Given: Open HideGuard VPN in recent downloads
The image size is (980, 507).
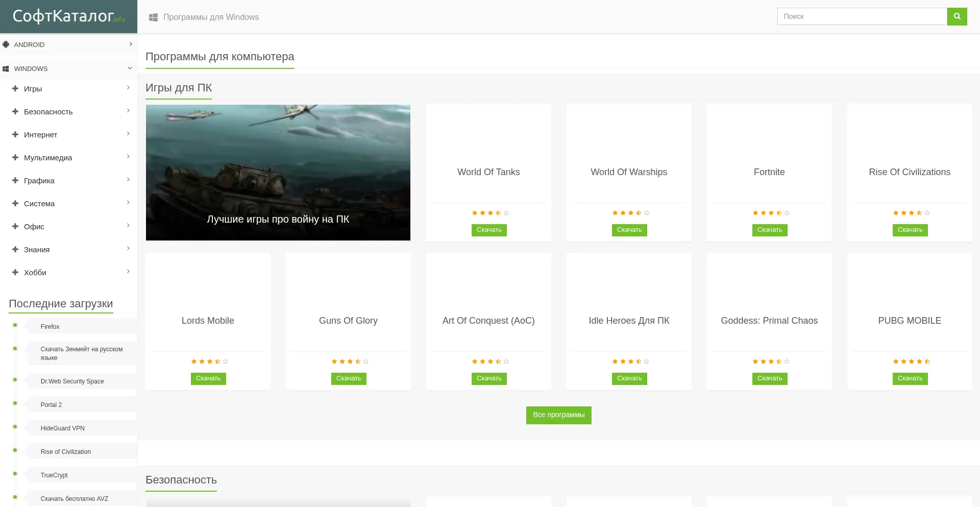Looking at the screenshot, I should pos(62,428).
